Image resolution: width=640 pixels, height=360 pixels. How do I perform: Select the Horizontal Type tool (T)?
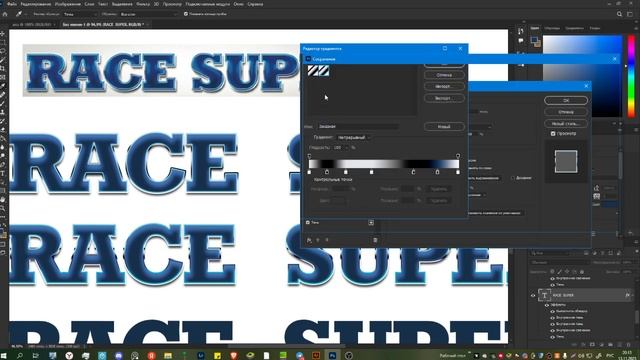[x=3, y=173]
